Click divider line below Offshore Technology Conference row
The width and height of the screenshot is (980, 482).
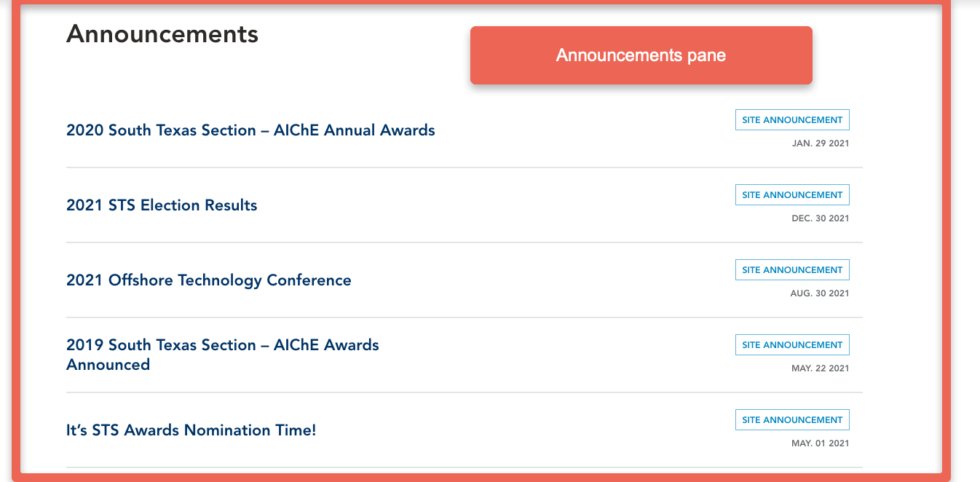pos(465,317)
